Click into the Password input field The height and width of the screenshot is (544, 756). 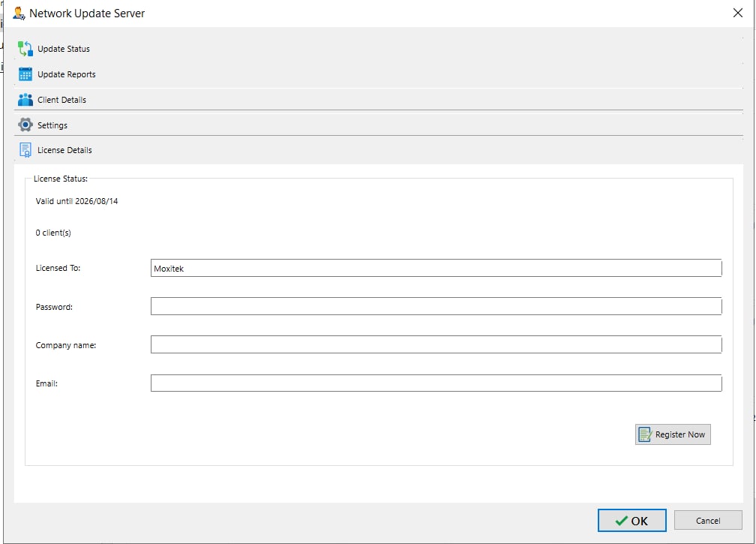click(x=436, y=306)
